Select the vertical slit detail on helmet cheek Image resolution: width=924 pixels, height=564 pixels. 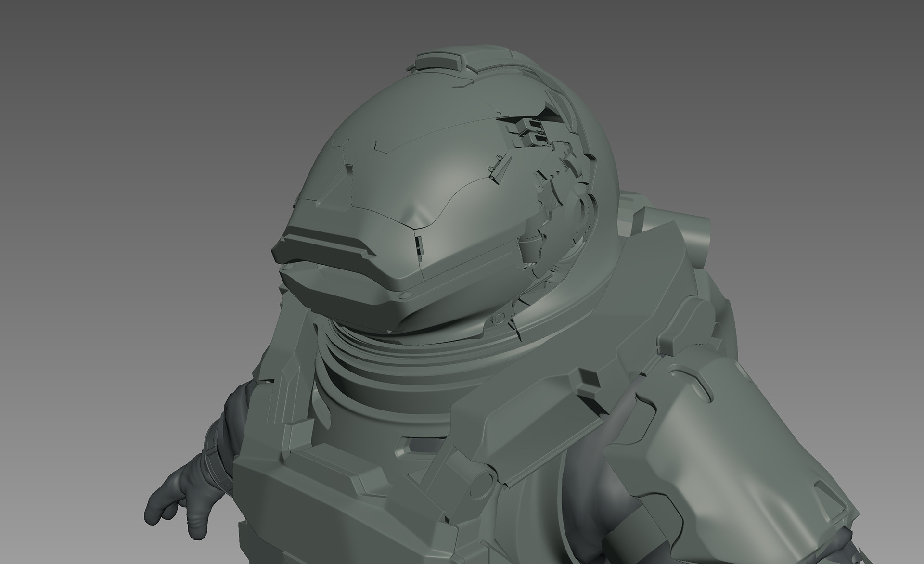tap(418, 245)
